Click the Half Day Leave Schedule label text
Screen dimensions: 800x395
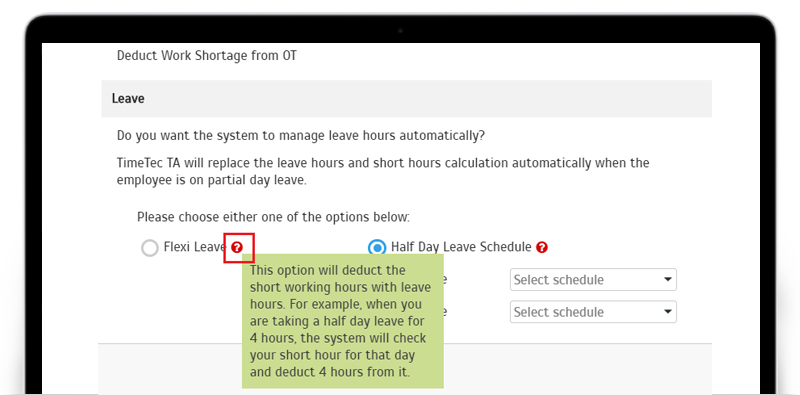[x=461, y=247]
